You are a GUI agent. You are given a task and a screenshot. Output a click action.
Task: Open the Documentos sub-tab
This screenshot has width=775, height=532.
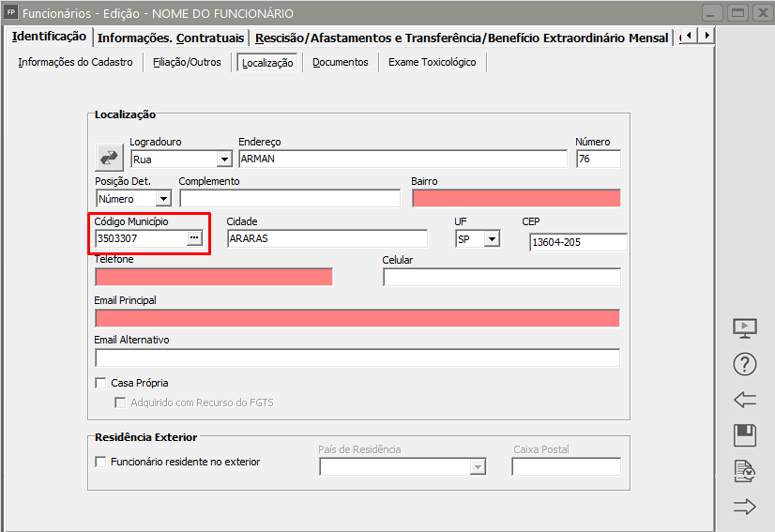340,63
